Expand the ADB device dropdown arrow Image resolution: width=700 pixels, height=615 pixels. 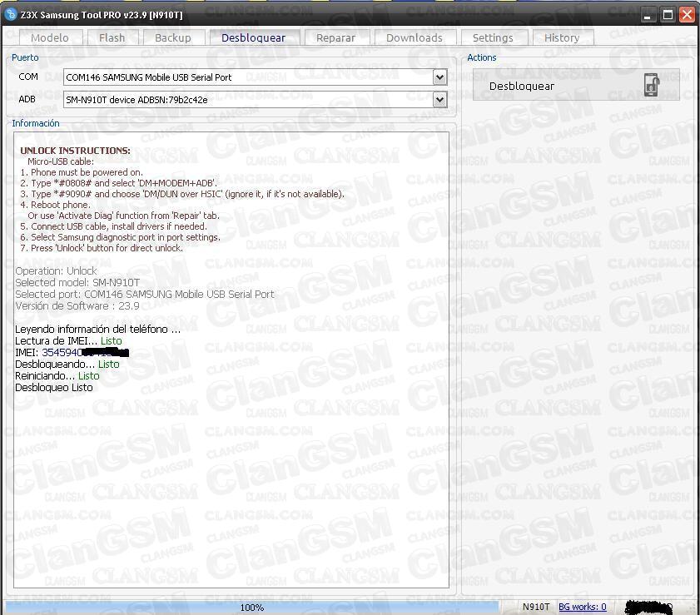click(439, 100)
